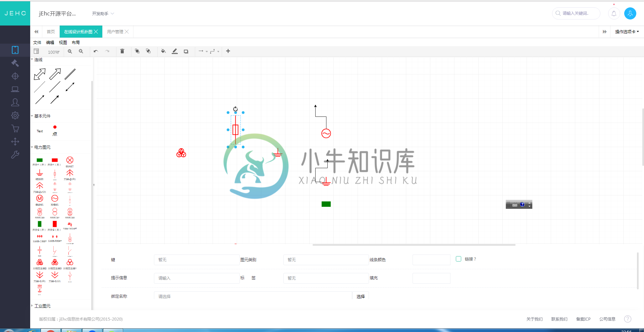
Task: Click the zoom in magnifier icon
Action: coord(70,51)
